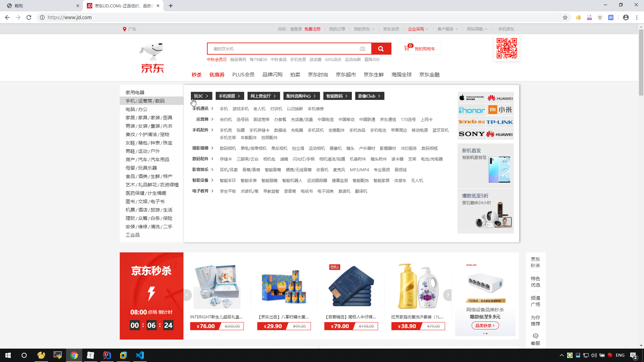Show previous flash sale items arrow
This screenshot has height=362, width=644.
click(187, 295)
